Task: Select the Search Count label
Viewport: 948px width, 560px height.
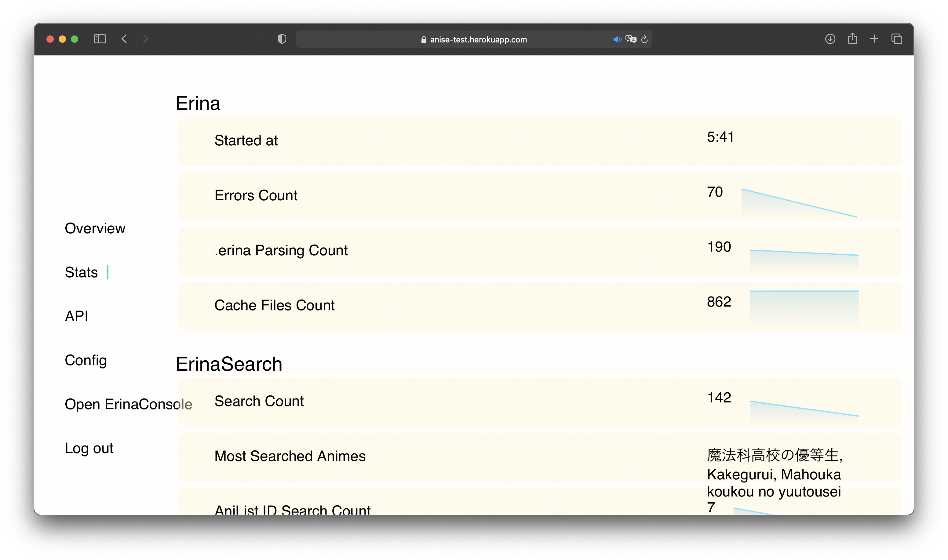Action: [x=259, y=401]
